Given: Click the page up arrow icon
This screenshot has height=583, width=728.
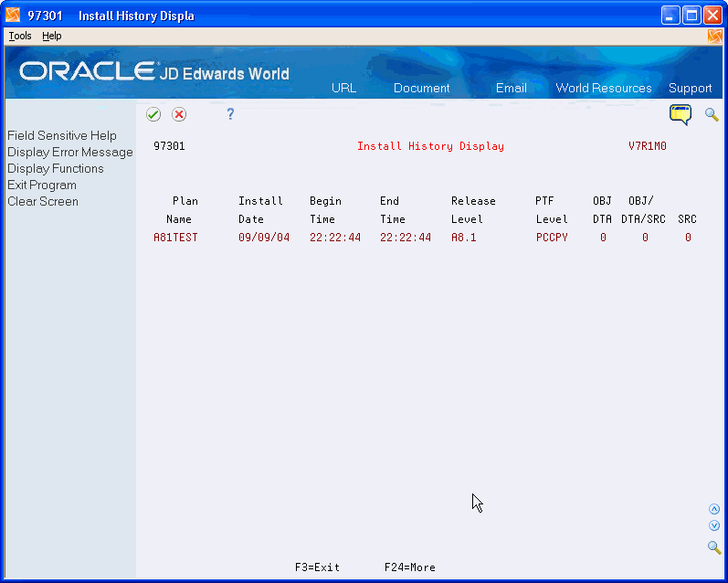Looking at the screenshot, I should point(714,509).
